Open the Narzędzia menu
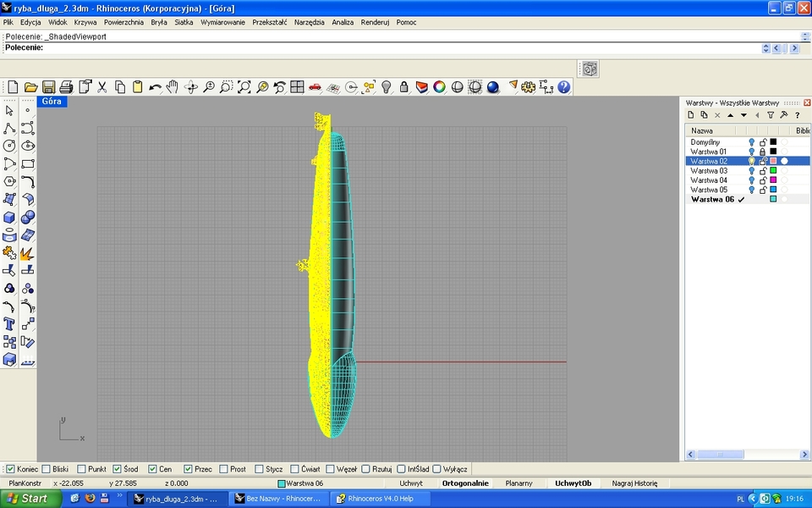This screenshot has height=508, width=812. pos(309,22)
